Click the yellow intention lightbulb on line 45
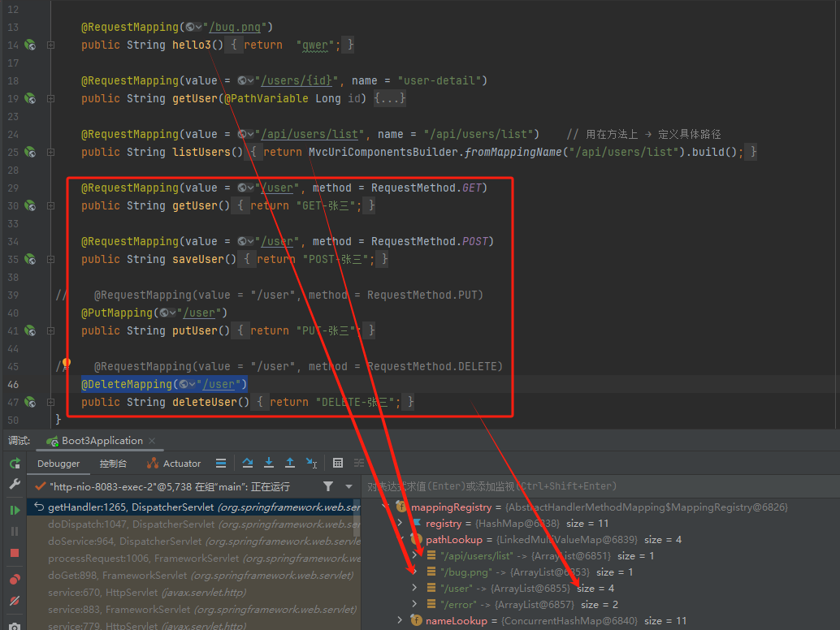The image size is (840, 630). (x=67, y=364)
